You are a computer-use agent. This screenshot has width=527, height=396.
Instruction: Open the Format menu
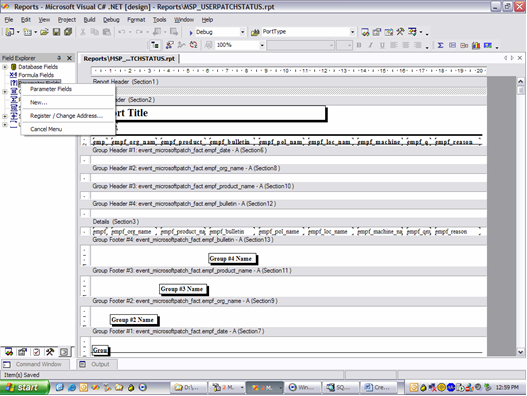coord(136,20)
